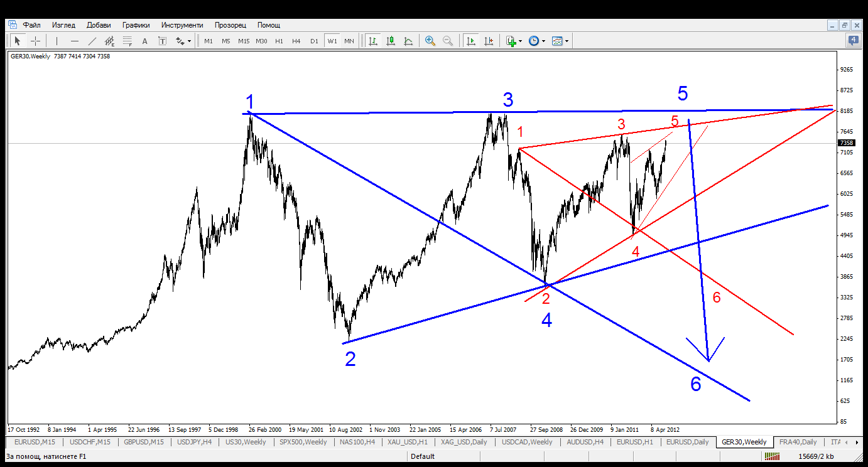Expand the templates dropdown arrow
The width and height of the screenshot is (868, 467).
tap(567, 41)
